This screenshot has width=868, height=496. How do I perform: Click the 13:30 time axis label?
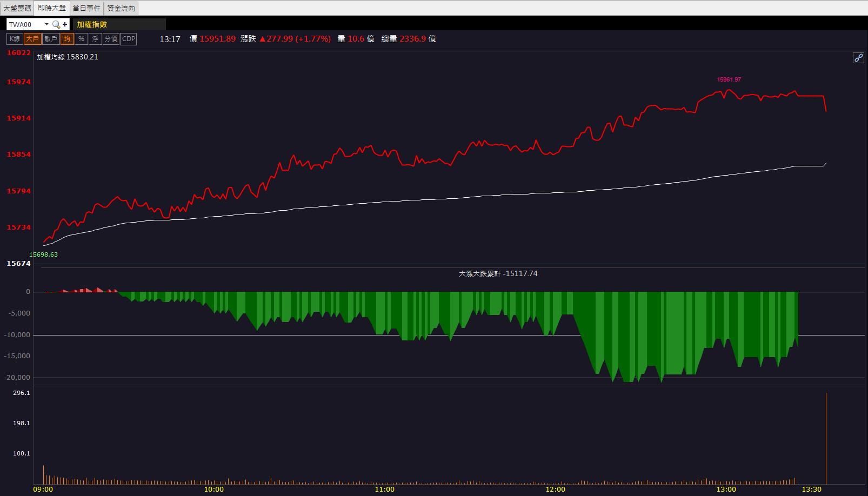click(x=812, y=490)
